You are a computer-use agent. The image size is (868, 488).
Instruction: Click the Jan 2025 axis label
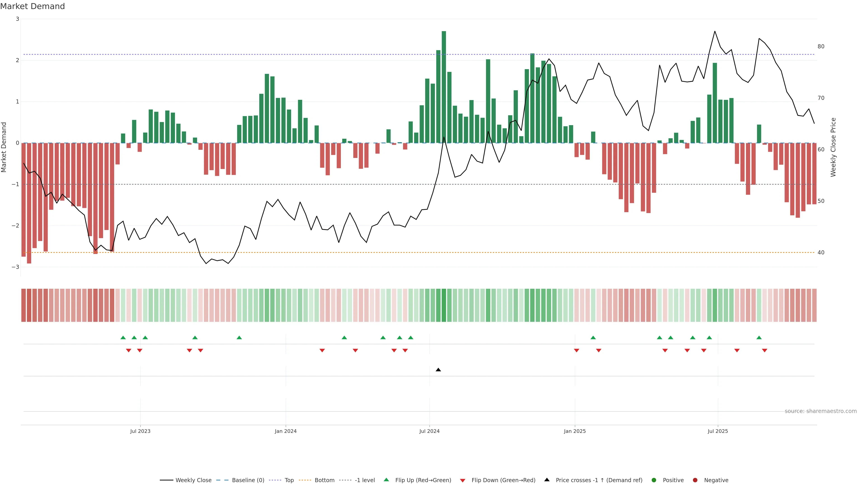575,431
